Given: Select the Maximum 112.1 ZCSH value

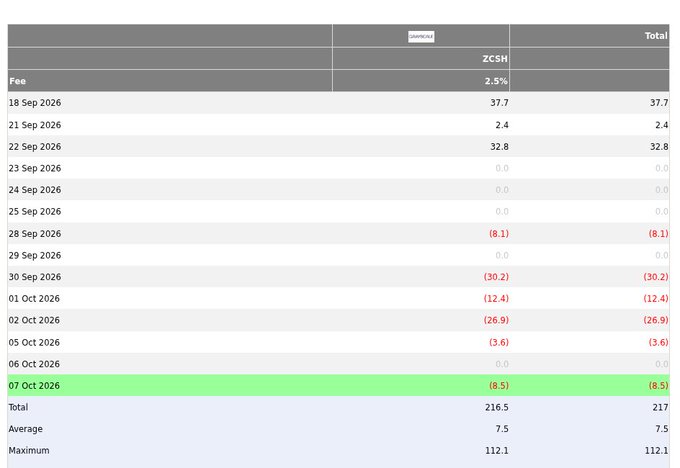Looking at the screenshot, I should pos(497,451).
